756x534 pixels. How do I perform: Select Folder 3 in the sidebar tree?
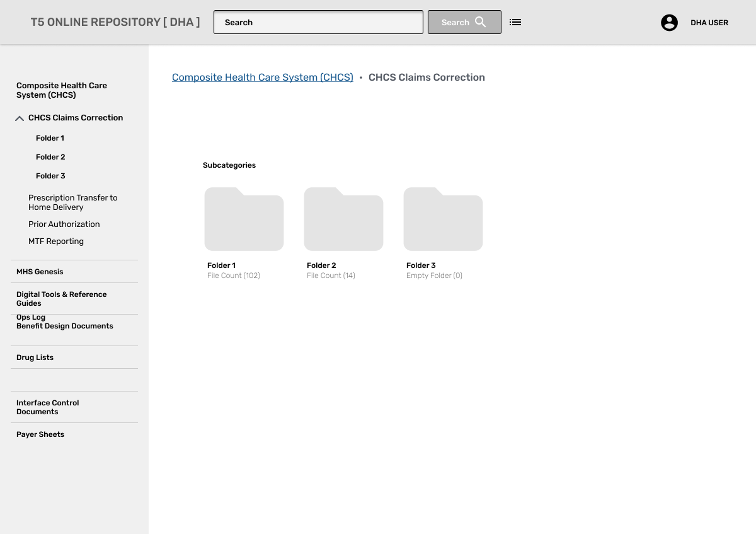point(50,176)
